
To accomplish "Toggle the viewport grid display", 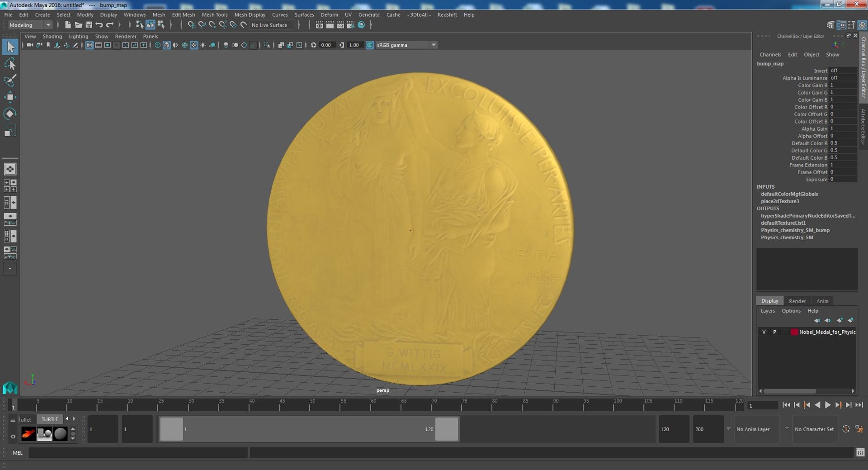I will point(90,45).
